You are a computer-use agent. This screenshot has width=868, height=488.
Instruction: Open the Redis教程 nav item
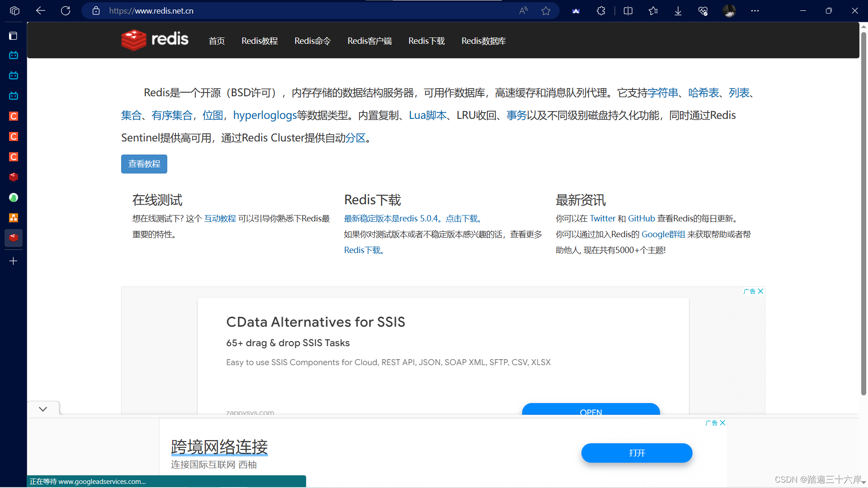259,41
